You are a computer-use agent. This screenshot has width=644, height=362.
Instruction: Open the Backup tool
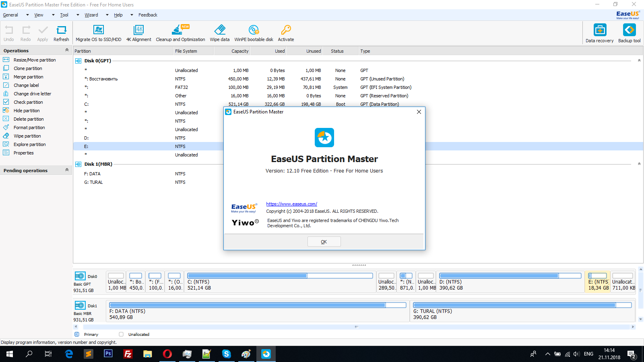click(x=630, y=33)
